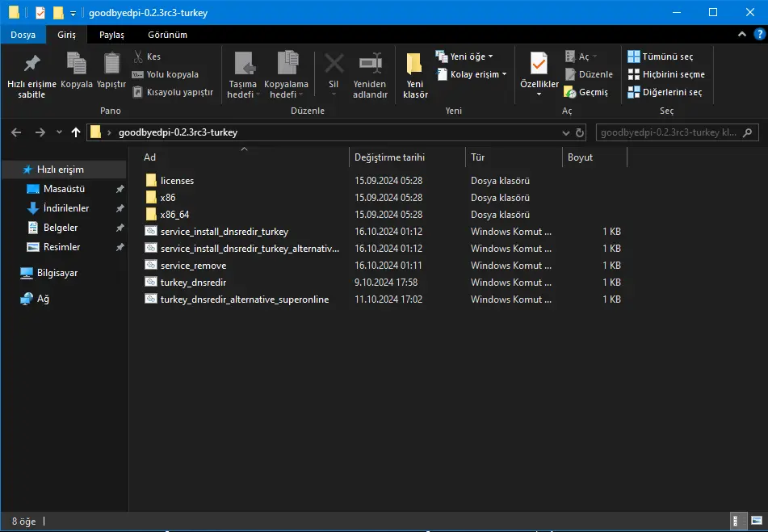Select the licenses folder

coord(177,181)
